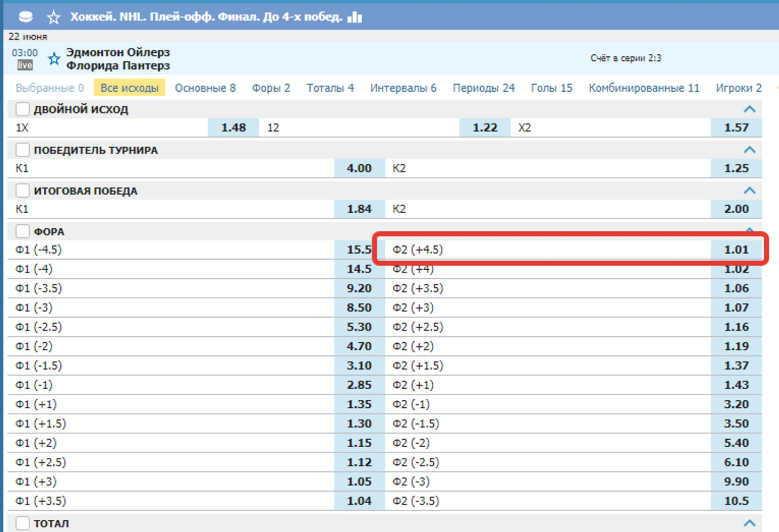Open the Выбранные 0 tab
This screenshot has width=779, height=532.
(x=50, y=88)
